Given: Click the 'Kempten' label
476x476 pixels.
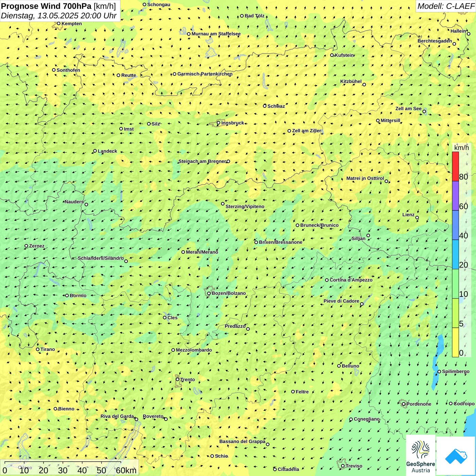Looking at the screenshot, I should (72, 24).
